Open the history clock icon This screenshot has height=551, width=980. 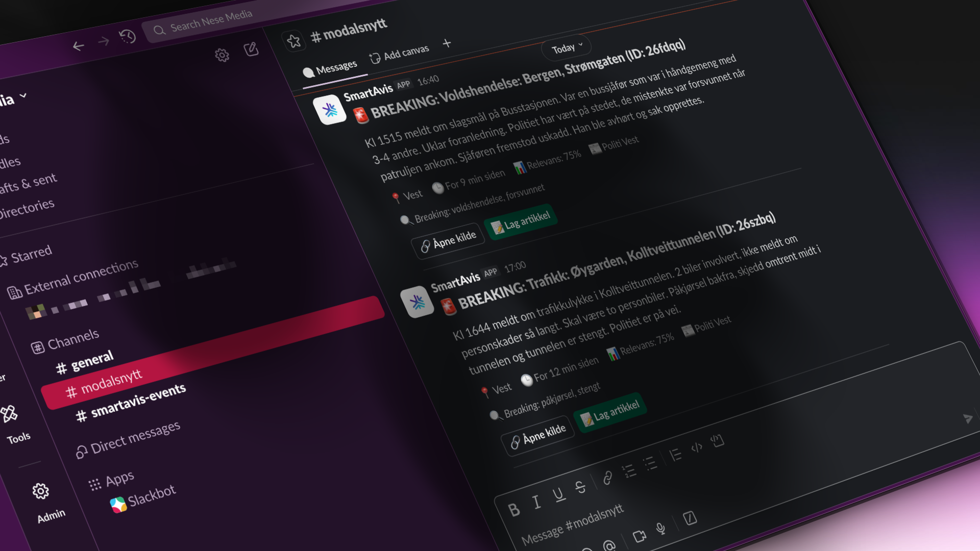pos(128,36)
